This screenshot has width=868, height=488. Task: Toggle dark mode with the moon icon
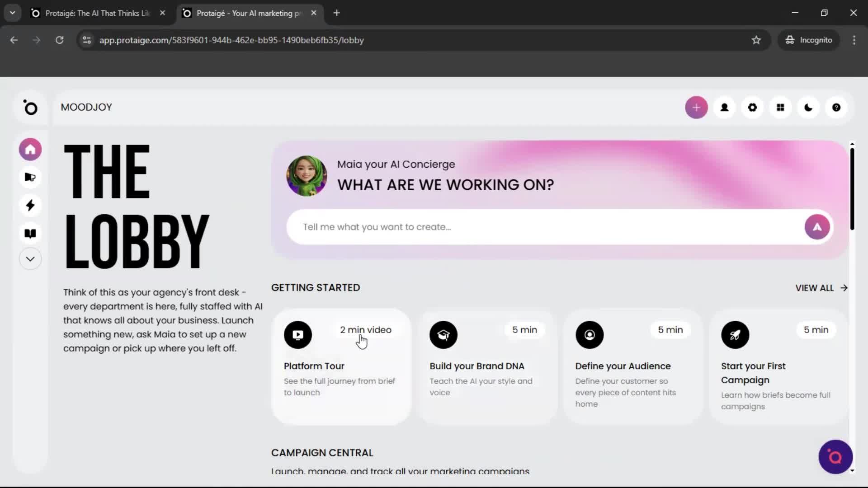click(x=808, y=107)
